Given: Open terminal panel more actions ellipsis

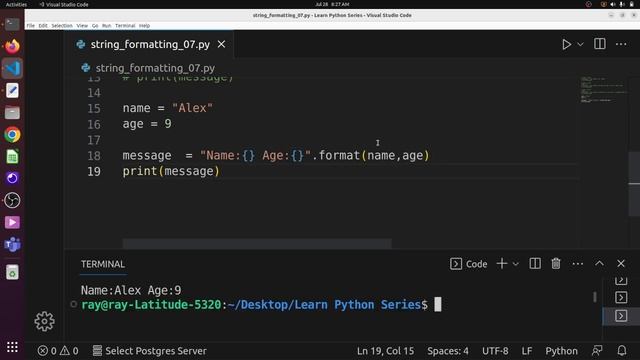Looking at the screenshot, I should click(x=578, y=264).
